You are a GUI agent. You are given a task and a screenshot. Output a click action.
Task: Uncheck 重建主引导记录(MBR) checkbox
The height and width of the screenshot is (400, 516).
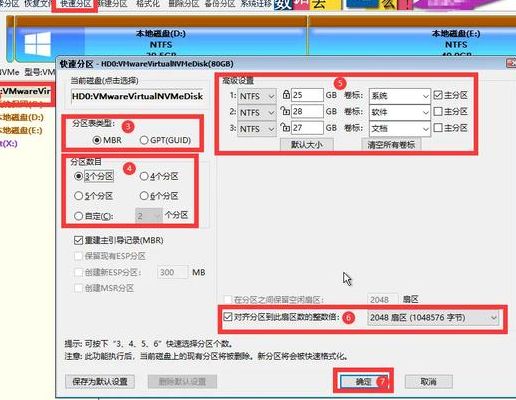pyautogui.click(x=78, y=240)
